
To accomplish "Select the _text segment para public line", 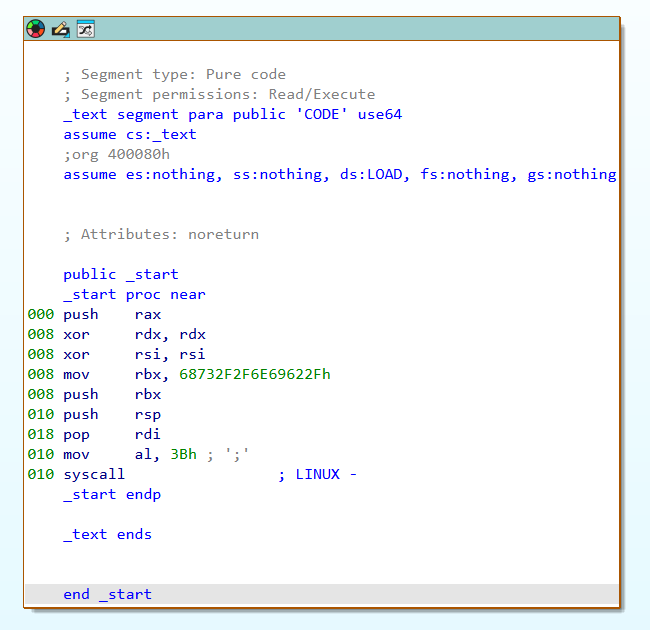I will point(233,114).
